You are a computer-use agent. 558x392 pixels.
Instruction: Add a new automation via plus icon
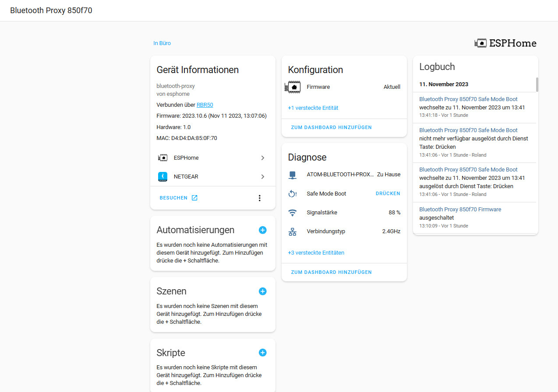262,230
